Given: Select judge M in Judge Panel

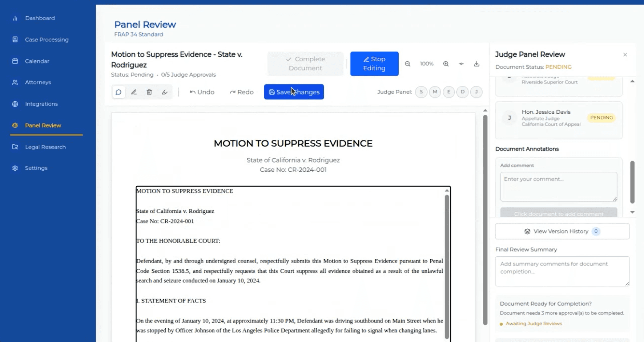Looking at the screenshot, I should (435, 92).
